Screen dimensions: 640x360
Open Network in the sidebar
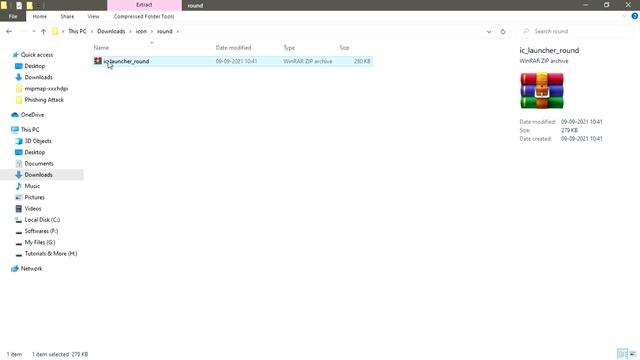(x=31, y=269)
